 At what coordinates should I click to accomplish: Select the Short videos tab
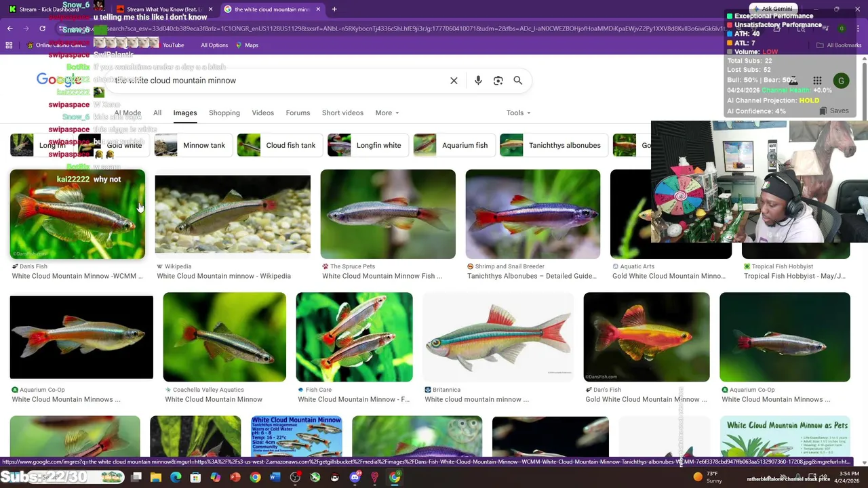click(x=342, y=113)
